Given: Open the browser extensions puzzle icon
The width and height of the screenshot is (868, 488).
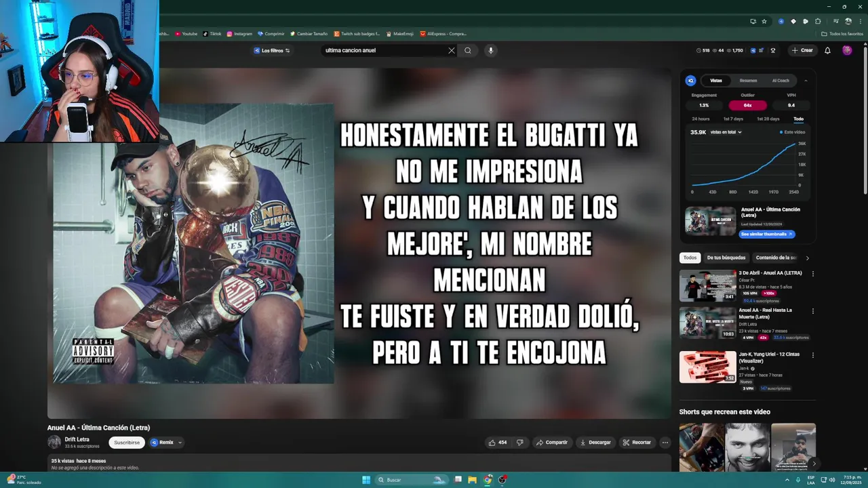Looking at the screenshot, I should [x=818, y=21].
